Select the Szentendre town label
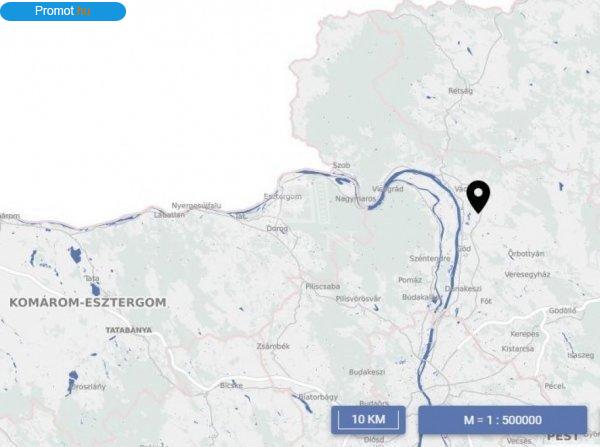 point(430,259)
